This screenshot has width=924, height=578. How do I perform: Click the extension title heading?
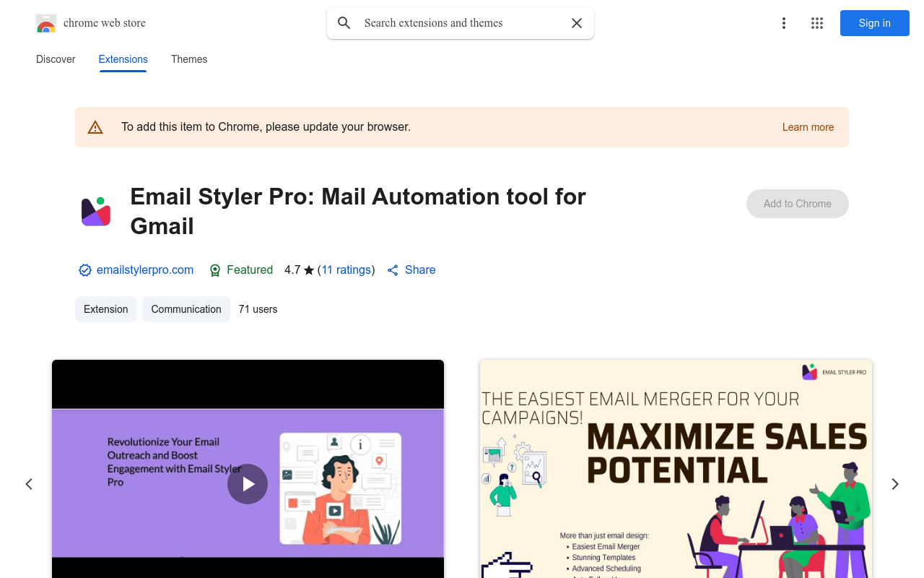tap(358, 211)
